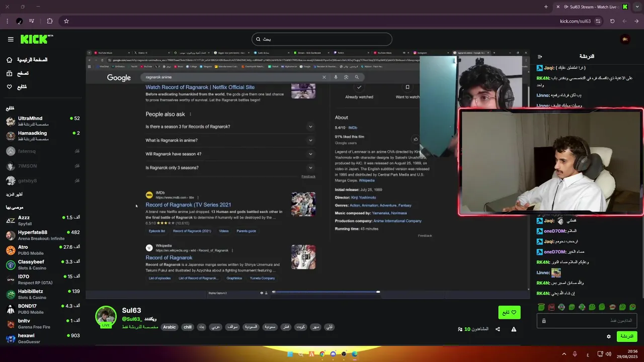The width and height of the screenshot is (644, 362).
Task: Click the Google logo in streamed browser
Action: click(119, 77)
